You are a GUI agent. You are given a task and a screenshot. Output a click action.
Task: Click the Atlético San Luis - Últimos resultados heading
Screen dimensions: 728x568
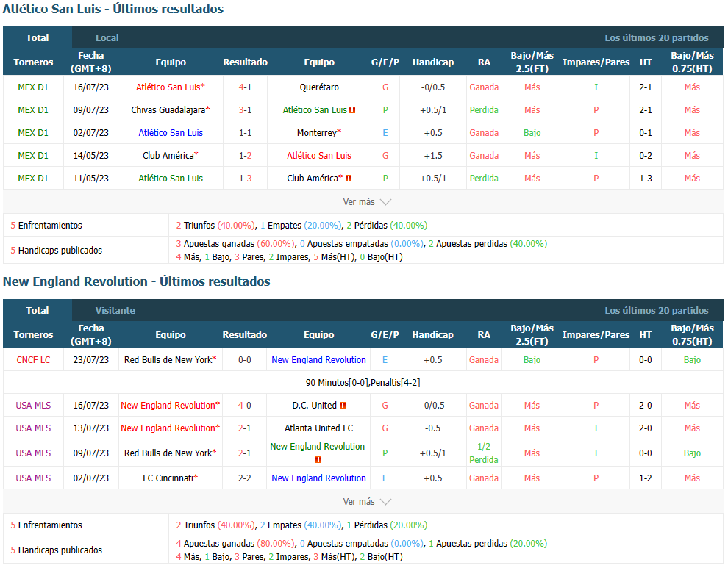tap(113, 9)
